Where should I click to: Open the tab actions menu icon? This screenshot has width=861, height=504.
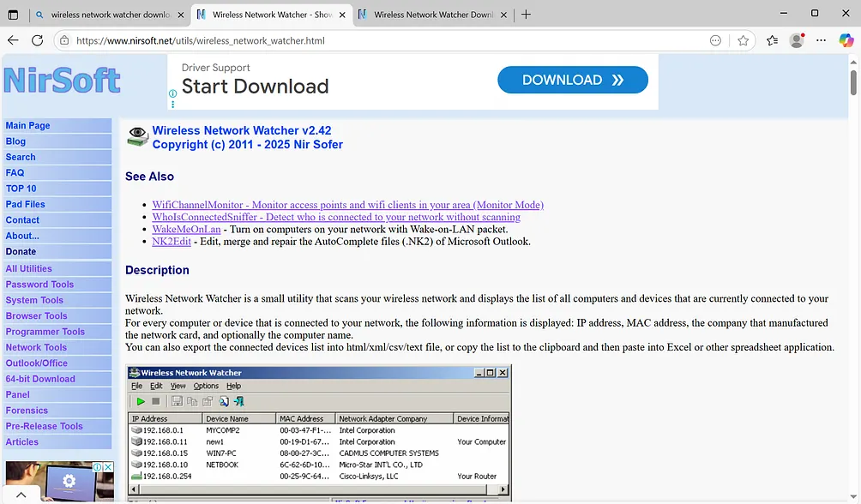[13, 15]
